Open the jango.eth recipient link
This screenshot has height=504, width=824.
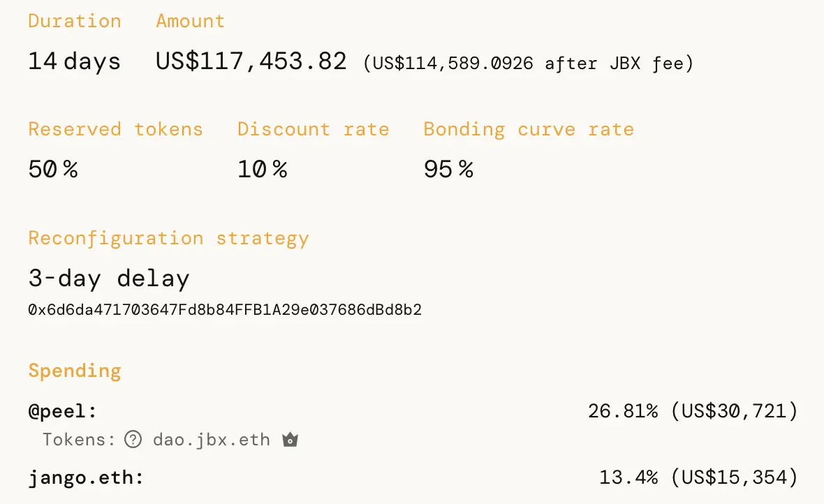pos(85,478)
